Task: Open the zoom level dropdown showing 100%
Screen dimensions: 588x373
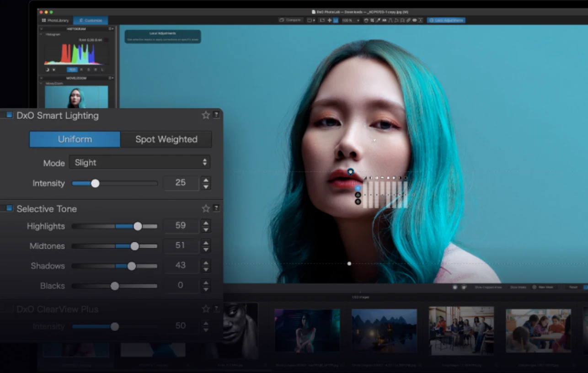Action: (x=351, y=20)
